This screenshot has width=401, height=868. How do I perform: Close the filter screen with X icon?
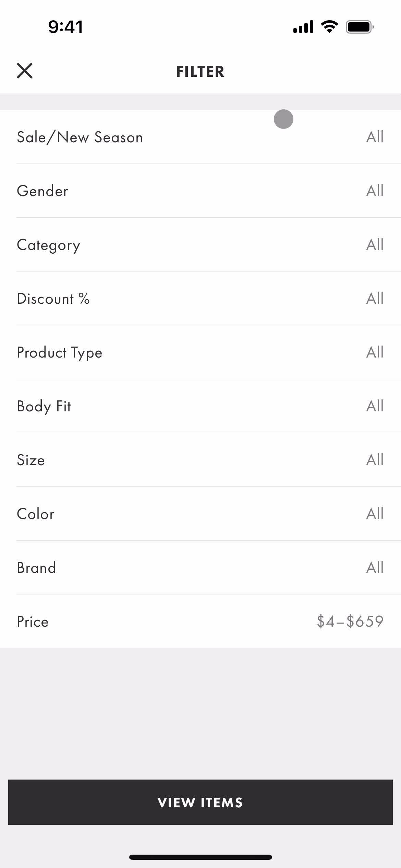[25, 71]
